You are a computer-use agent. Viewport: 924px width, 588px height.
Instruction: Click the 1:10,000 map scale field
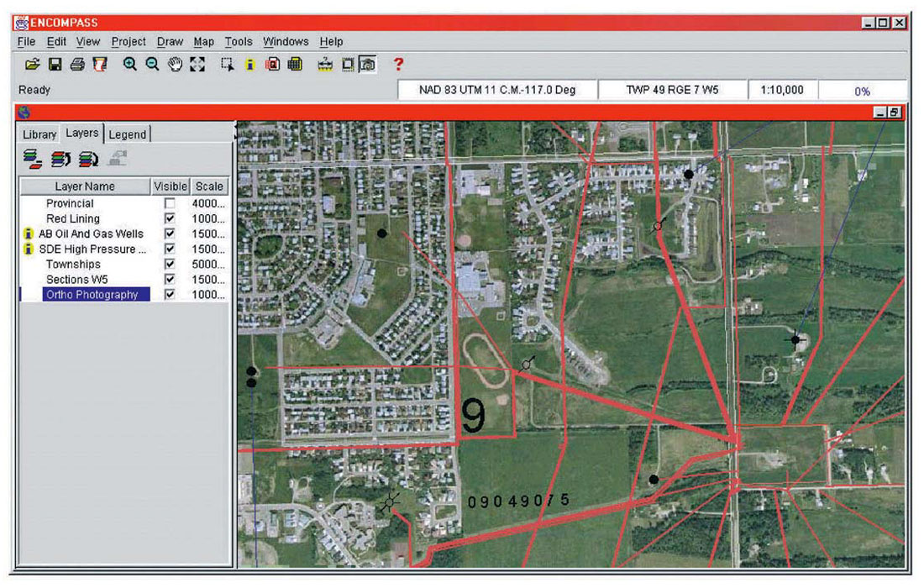pos(782,90)
